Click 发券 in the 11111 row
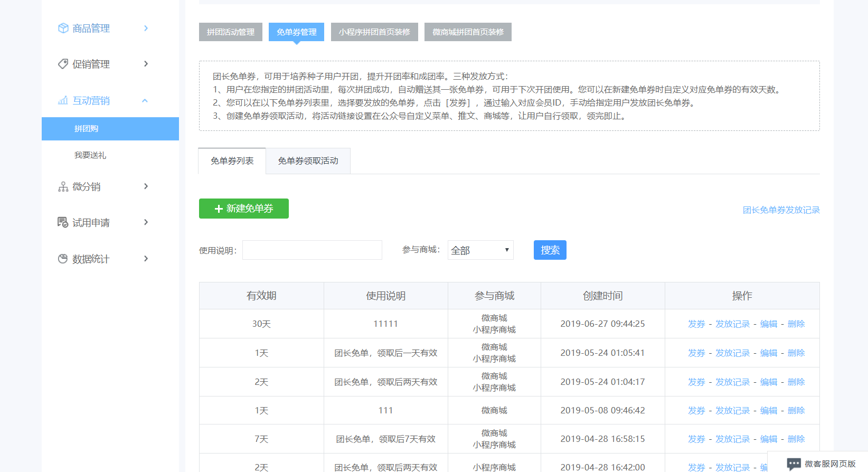 point(696,324)
